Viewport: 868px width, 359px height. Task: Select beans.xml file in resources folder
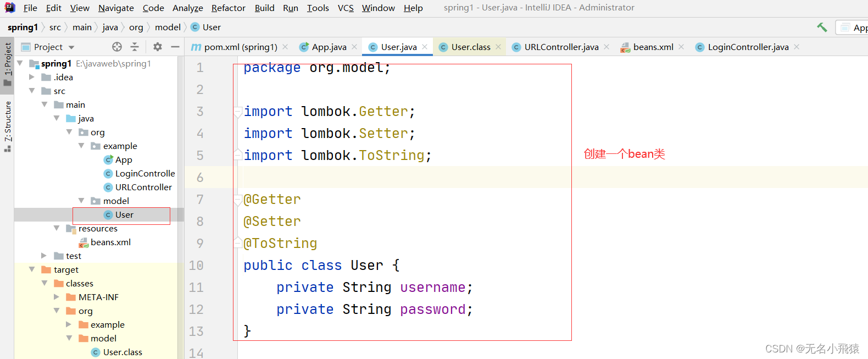[x=104, y=242]
